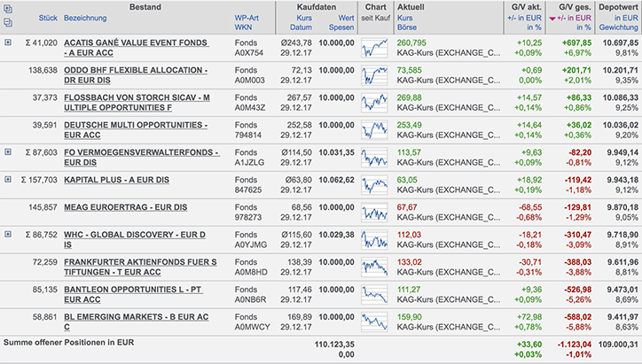
Task: Click the collapse-all icon in the header
Action: click(x=8, y=22)
